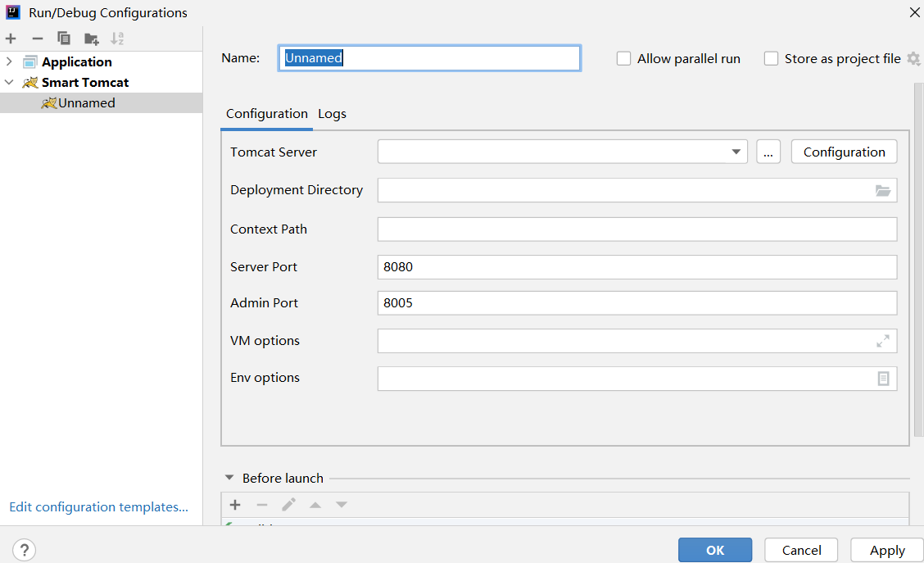The height and width of the screenshot is (563, 924).
Task: Click the Apply button
Action: click(x=886, y=550)
